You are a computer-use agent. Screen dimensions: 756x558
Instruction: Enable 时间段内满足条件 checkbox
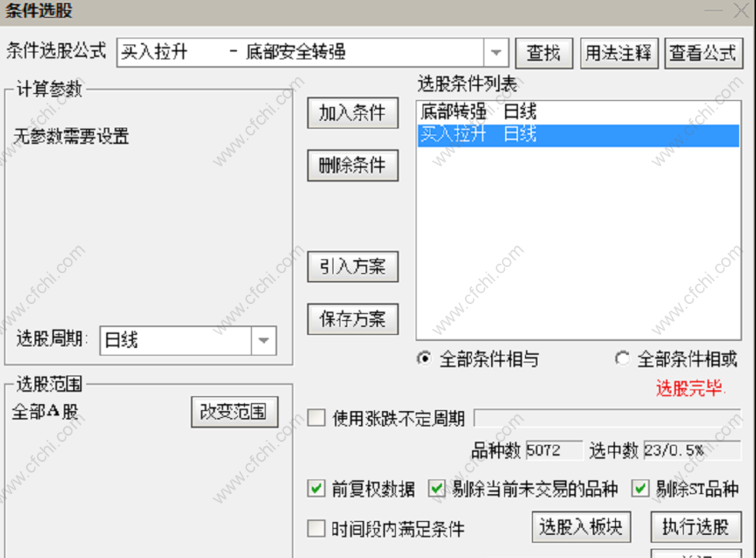[316, 528]
